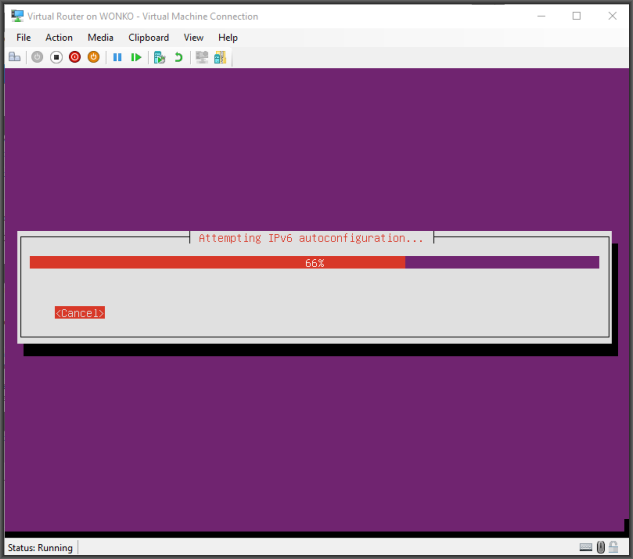Click the Ctrl+Alt+Delete toolbar icon
Screen dimensions: 633x559
(x=15, y=57)
